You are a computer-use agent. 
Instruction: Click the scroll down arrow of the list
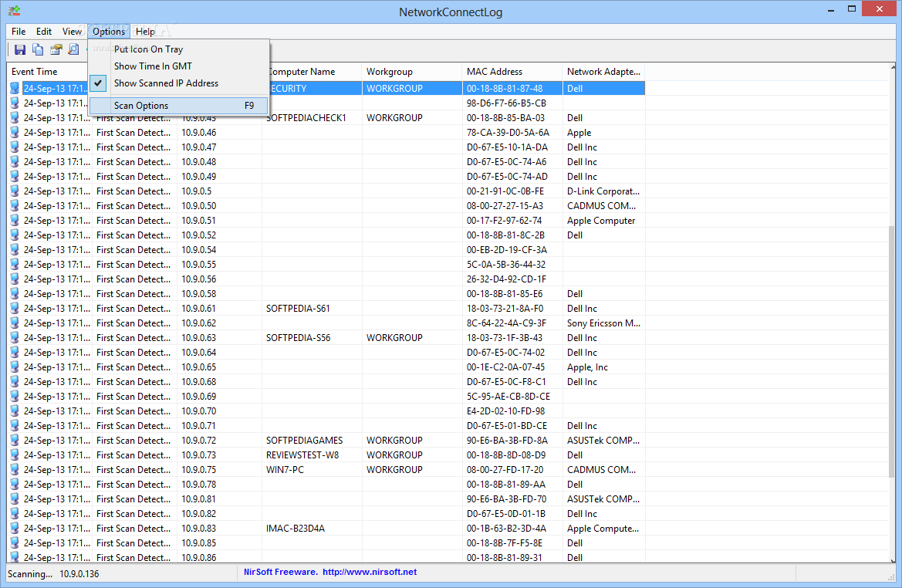[x=892, y=559]
